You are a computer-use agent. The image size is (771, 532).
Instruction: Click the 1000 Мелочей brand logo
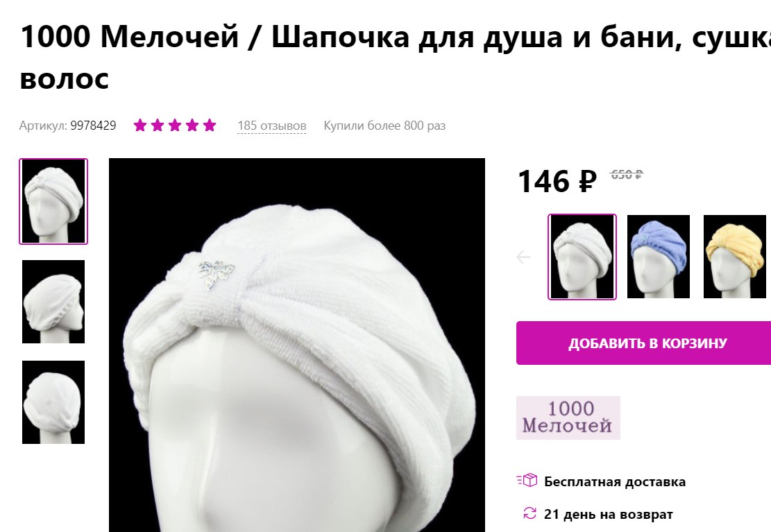568,418
